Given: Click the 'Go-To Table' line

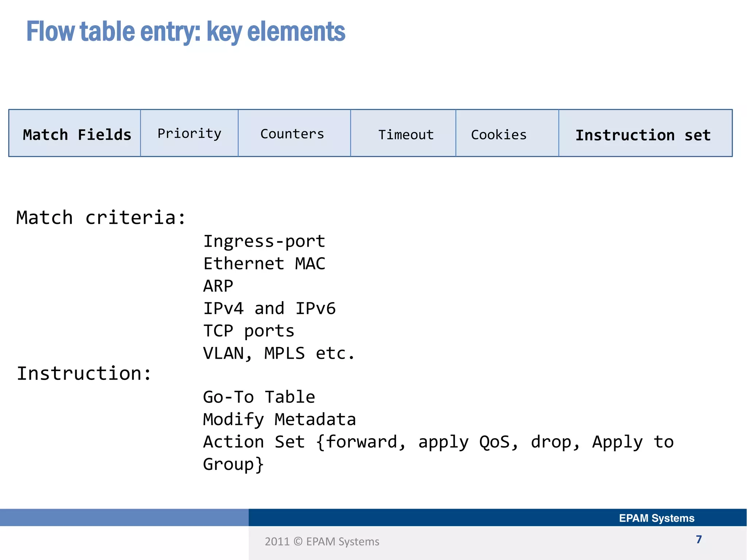Looking at the screenshot, I should click(x=259, y=397).
